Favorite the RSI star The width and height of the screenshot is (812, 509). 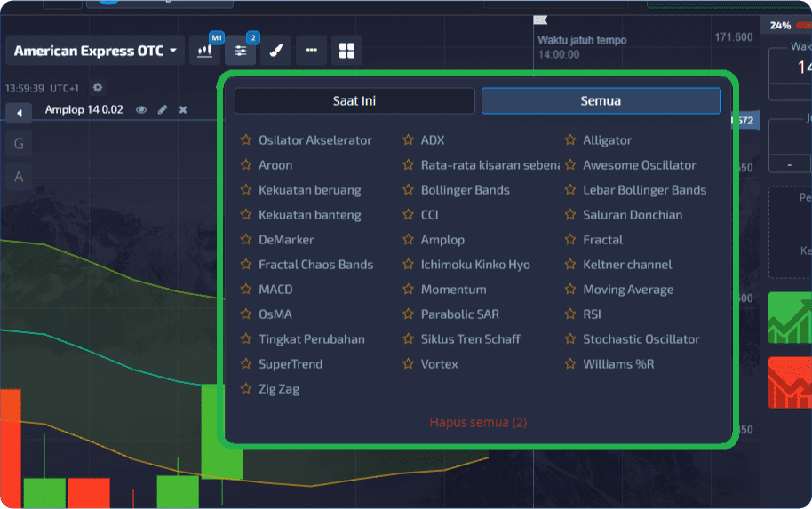570,314
